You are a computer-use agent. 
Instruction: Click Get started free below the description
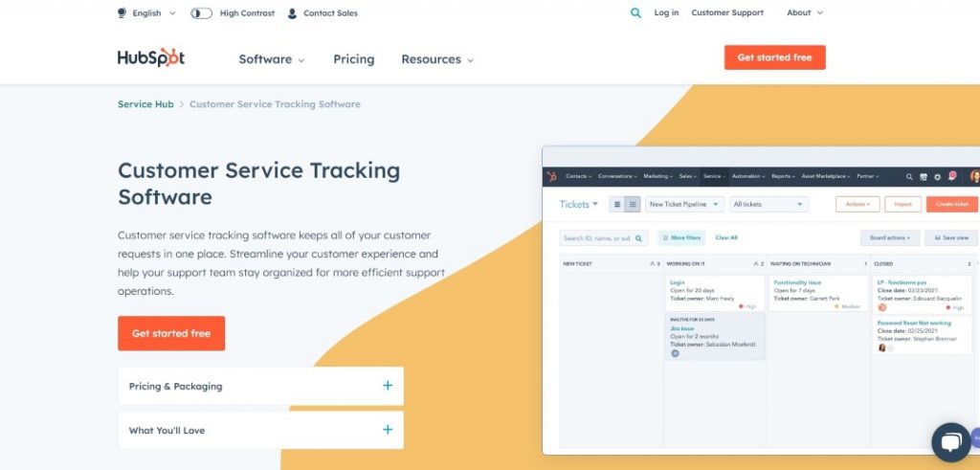(171, 333)
